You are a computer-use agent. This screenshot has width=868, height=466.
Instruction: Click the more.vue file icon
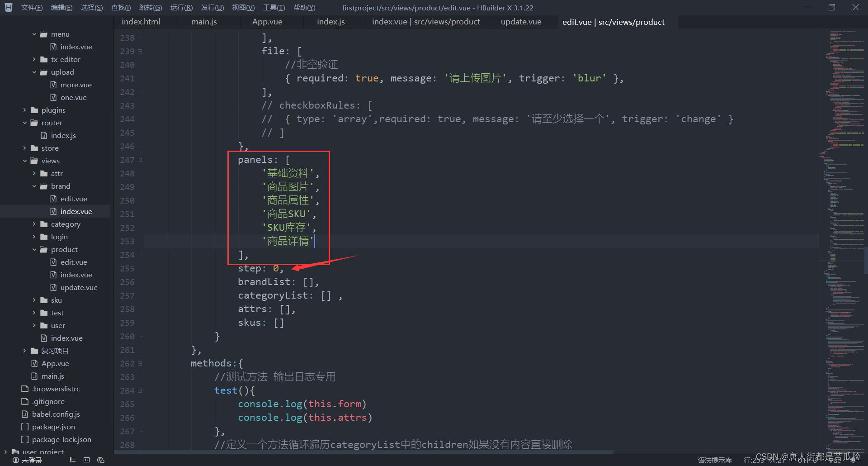click(x=53, y=85)
